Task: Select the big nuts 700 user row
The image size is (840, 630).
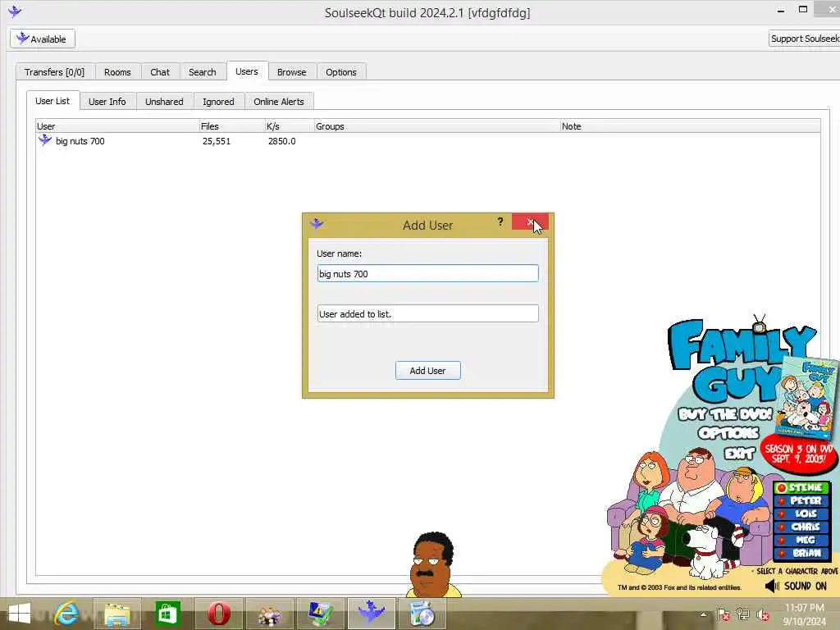Action: point(427,141)
